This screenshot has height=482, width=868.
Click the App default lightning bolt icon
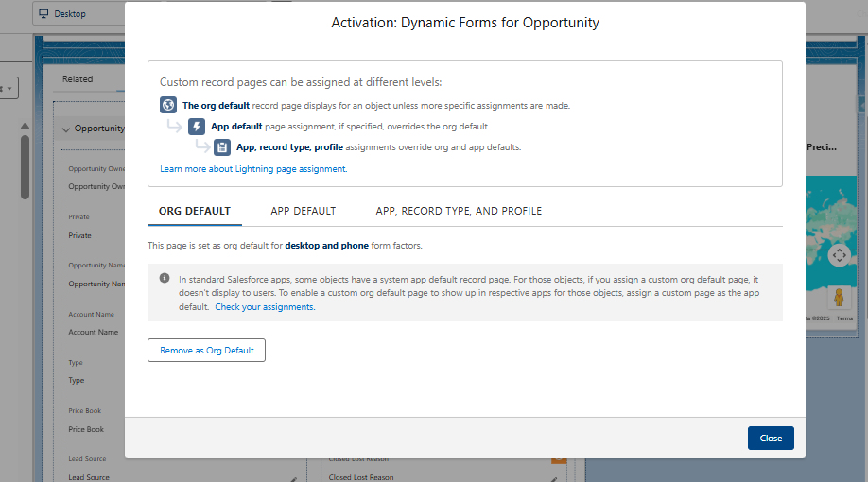[x=197, y=127]
